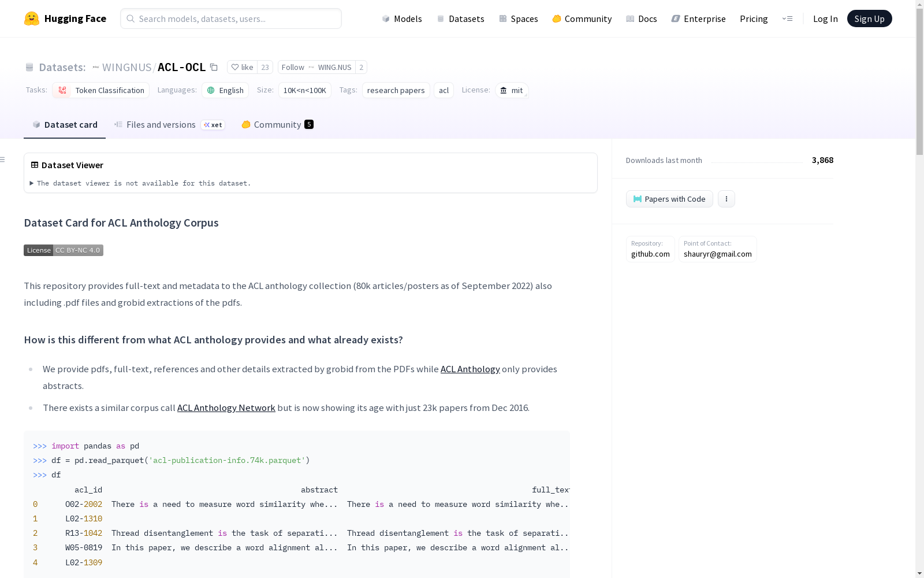Image resolution: width=924 pixels, height=578 pixels.
Task: Open the follower count of 2
Action: point(362,67)
